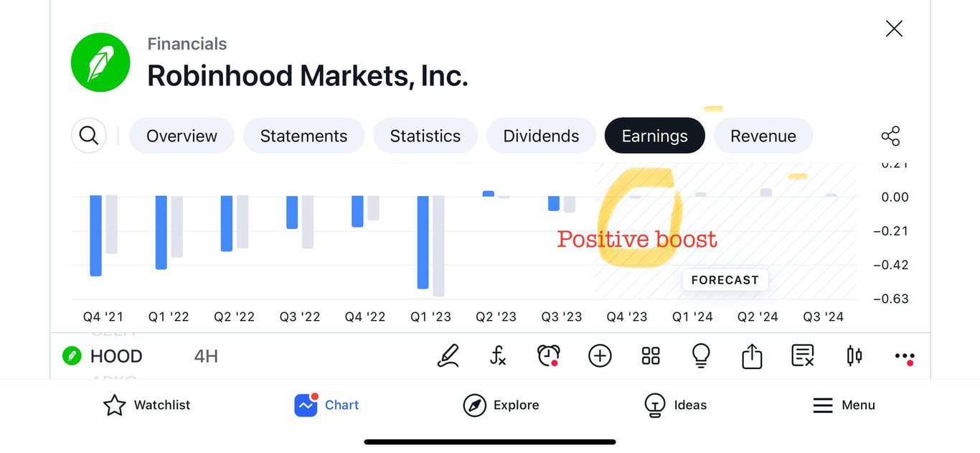Switch to the Statements tab
This screenshot has height=453, width=980.
pos(303,136)
